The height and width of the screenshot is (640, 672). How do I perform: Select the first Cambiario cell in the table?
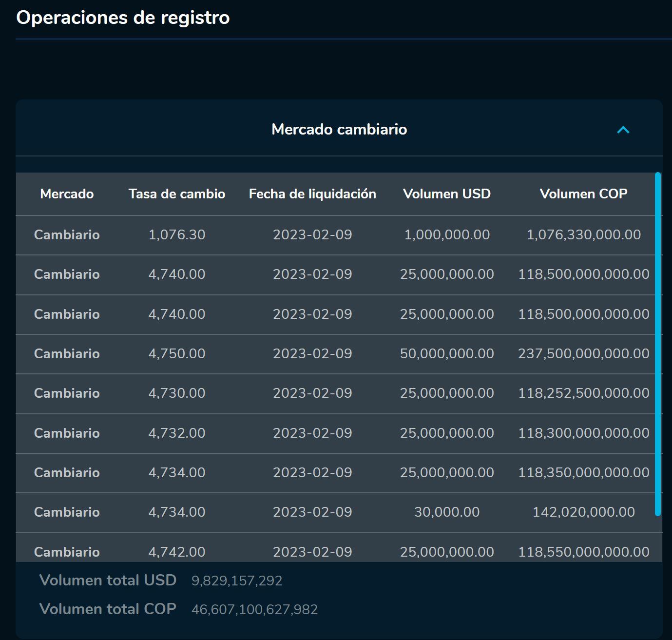point(66,234)
